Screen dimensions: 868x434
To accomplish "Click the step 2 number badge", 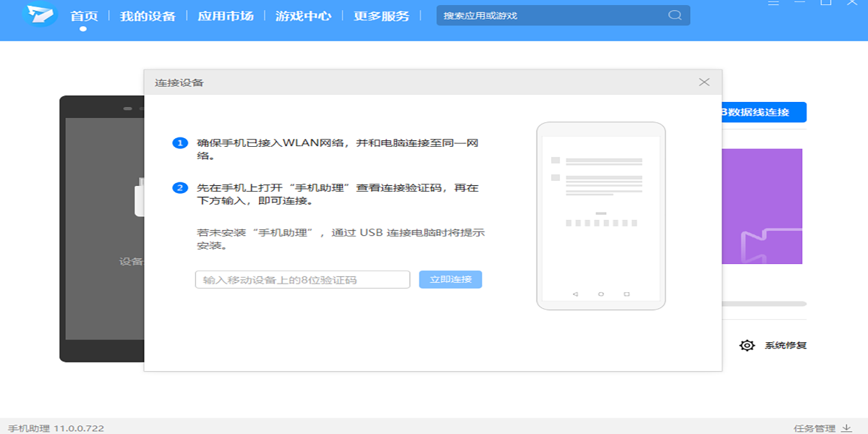I will (x=179, y=188).
